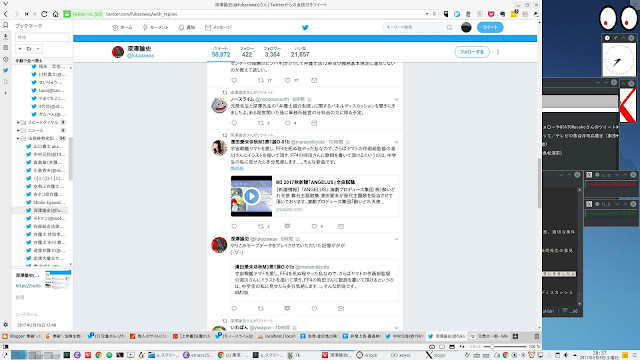Click the Pocket extension icon
Screen dimensions: 640x360
491,14
